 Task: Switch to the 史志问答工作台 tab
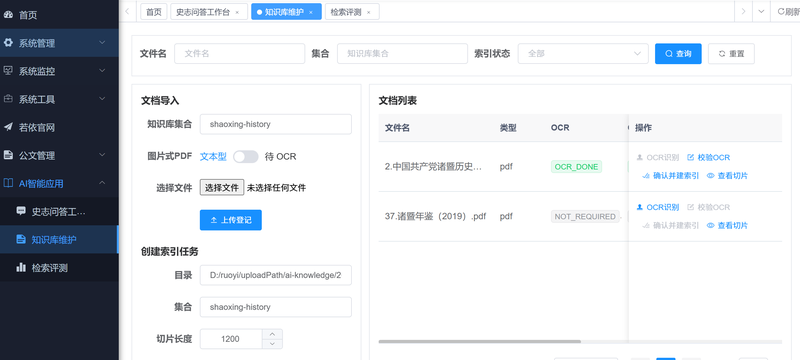tap(209, 12)
